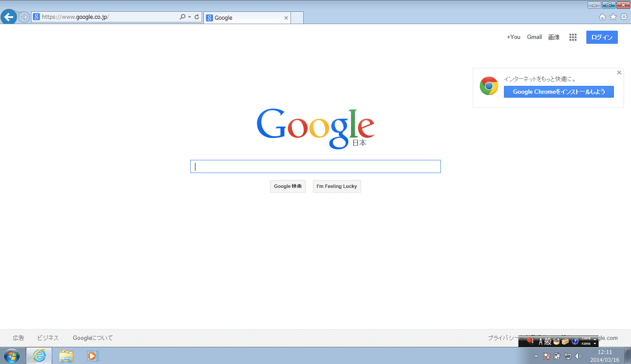This screenshot has height=364, width=631.
Task: Click the IME help question mark icon
Action: click(575, 342)
